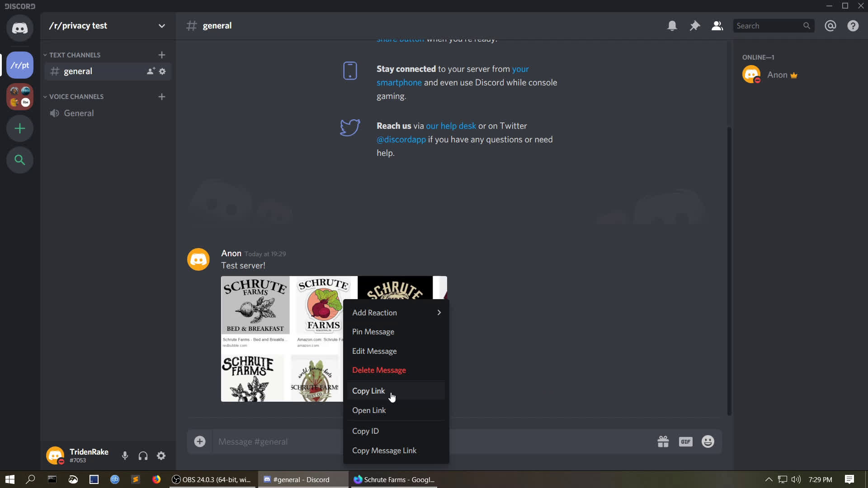This screenshot has width=868, height=488.
Task: Click the Search input field
Action: click(x=768, y=26)
